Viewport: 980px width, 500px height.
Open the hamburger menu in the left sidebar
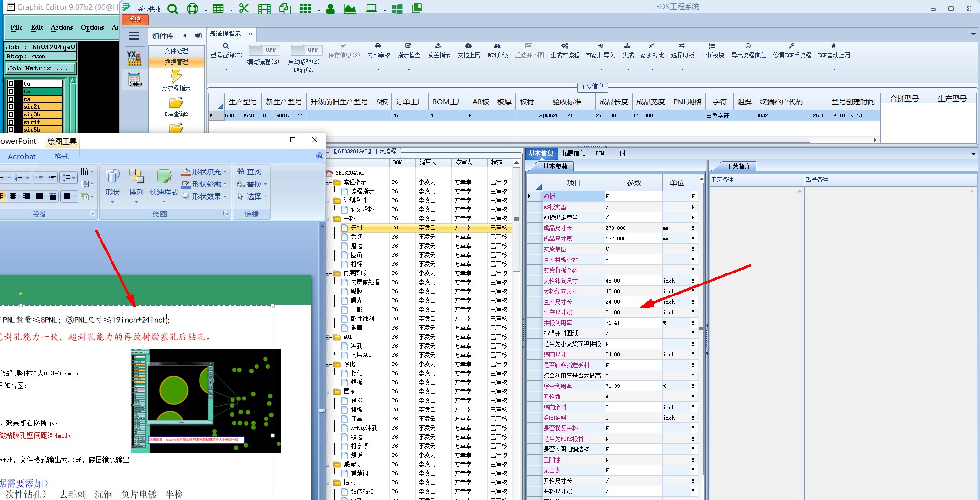click(x=134, y=36)
